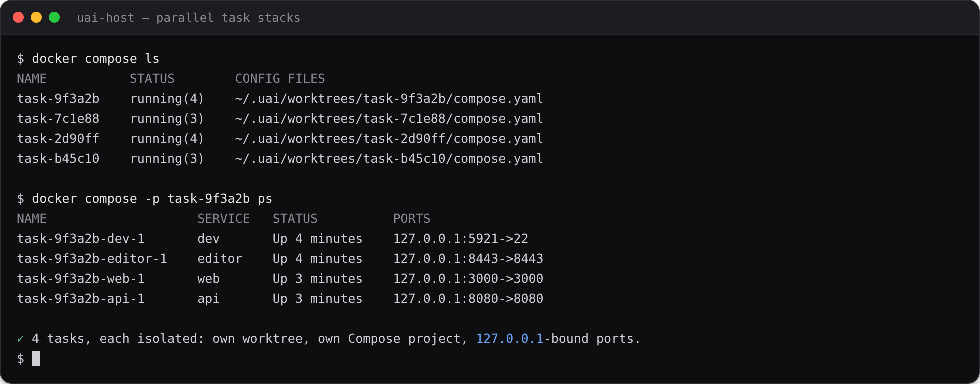
Task: Click the config path for task-2d90ff compose.yaml
Action: [x=389, y=139]
